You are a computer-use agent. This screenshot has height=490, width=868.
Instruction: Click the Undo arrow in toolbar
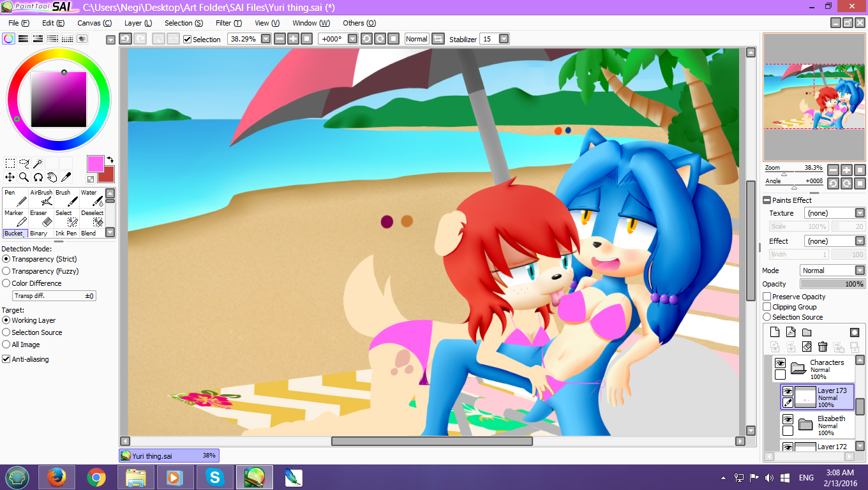click(x=125, y=39)
